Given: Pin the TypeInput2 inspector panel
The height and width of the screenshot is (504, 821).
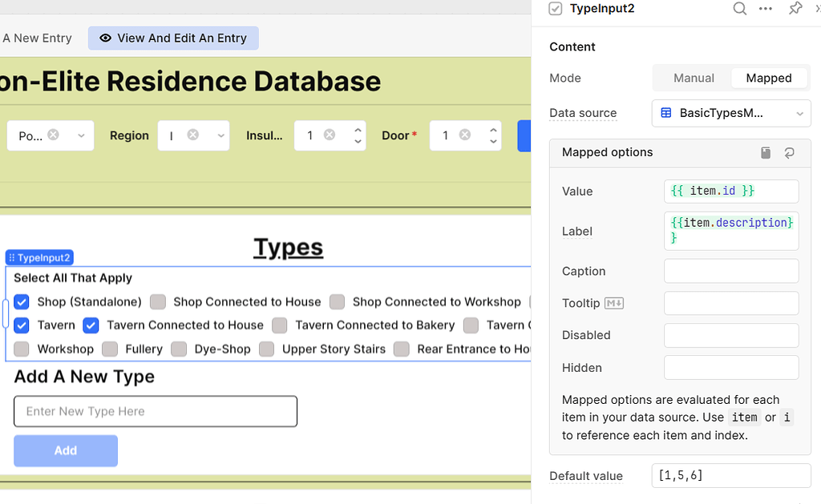Looking at the screenshot, I should pyautogui.click(x=795, y=8).
